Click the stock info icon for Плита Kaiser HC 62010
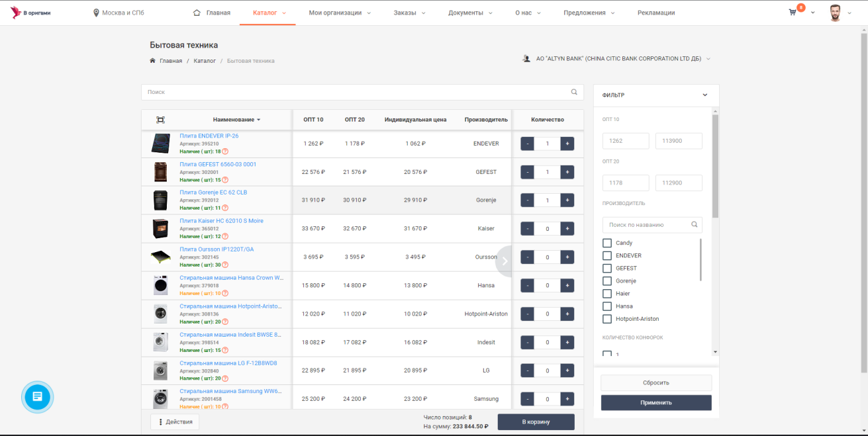Screen dimensions: 868x436 pos(225,236)
